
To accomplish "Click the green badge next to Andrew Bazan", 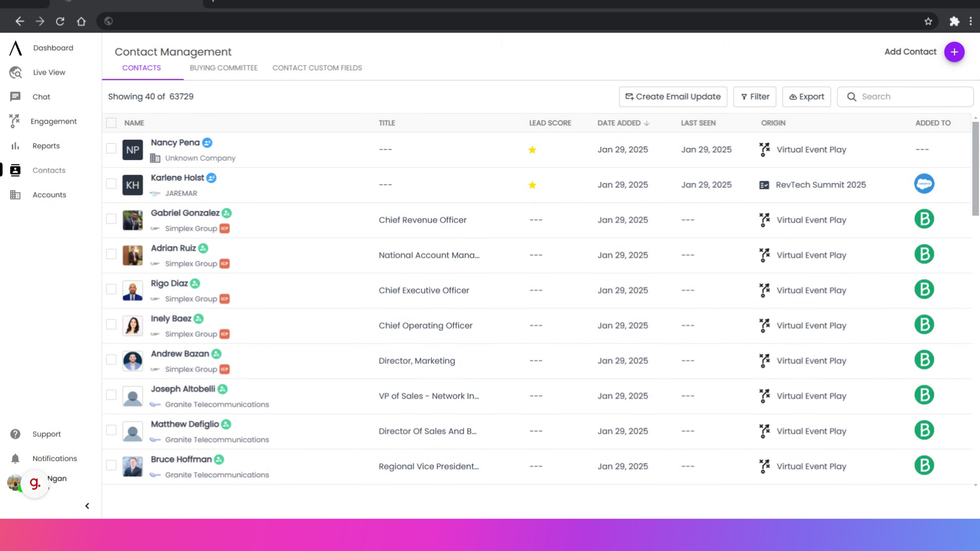I will click(x=216, y=354).
